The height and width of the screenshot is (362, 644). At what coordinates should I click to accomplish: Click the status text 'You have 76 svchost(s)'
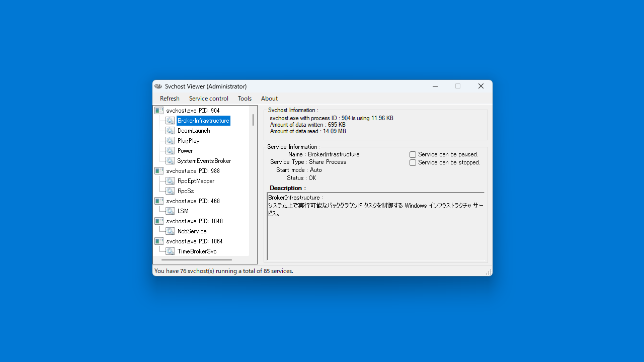point(224,271)
